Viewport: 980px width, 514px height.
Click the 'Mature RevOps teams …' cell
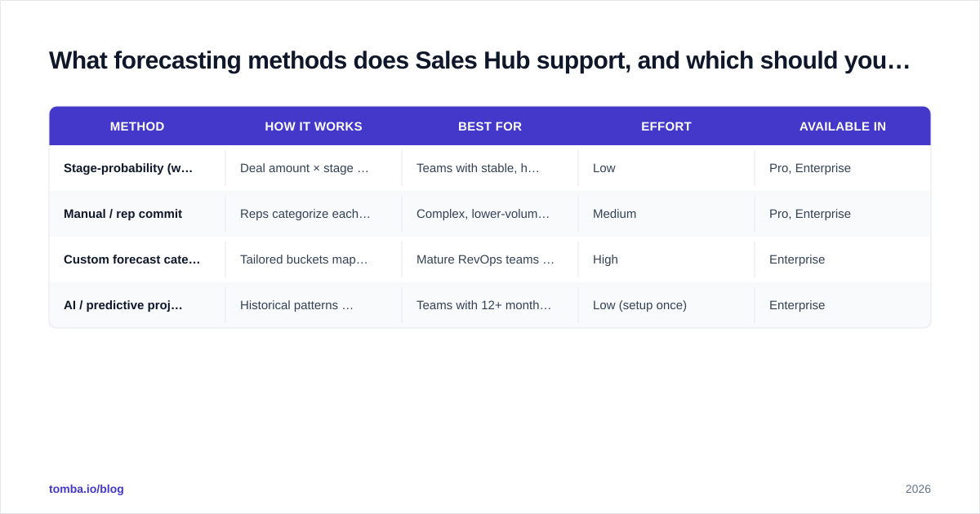point(490,259)
